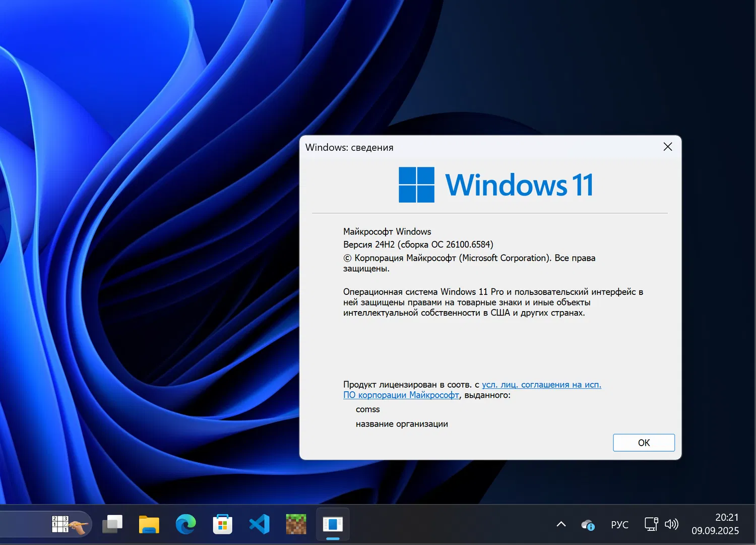Open File Explorer from the taskbar
Screen dimensions: 756x545
click(149, 524)
